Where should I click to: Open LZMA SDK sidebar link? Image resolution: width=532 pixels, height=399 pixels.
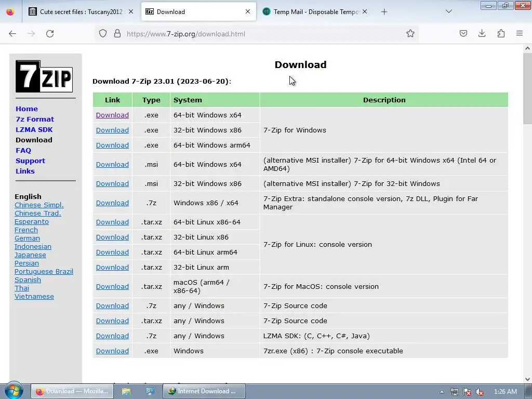[34, 129]
